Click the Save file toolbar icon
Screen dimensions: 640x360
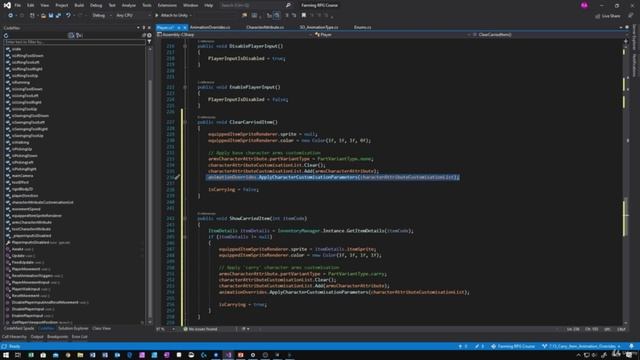(51, 16)
